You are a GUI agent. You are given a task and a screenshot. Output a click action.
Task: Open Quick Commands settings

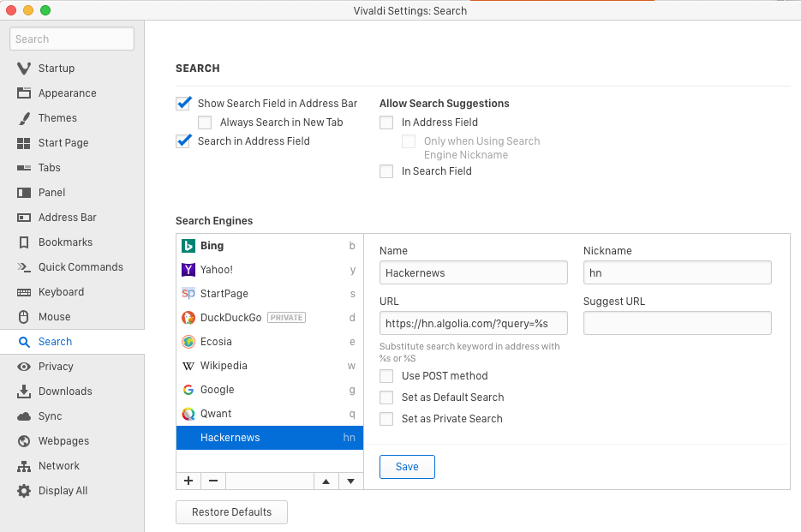(81, 266)
